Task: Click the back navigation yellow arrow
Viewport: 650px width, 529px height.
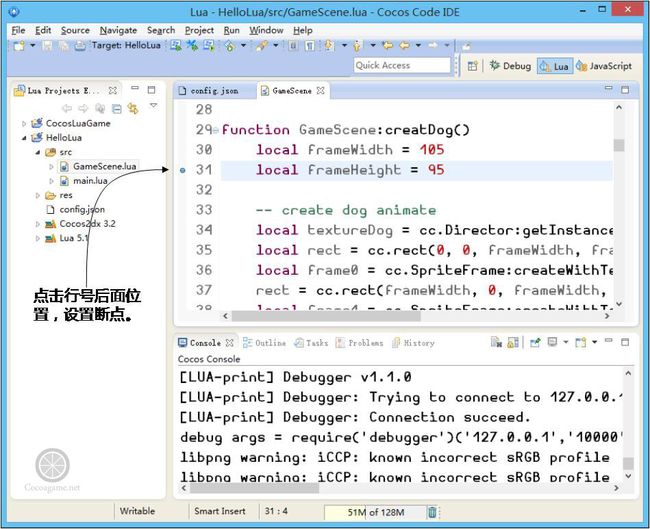Action: coord(405,45)
